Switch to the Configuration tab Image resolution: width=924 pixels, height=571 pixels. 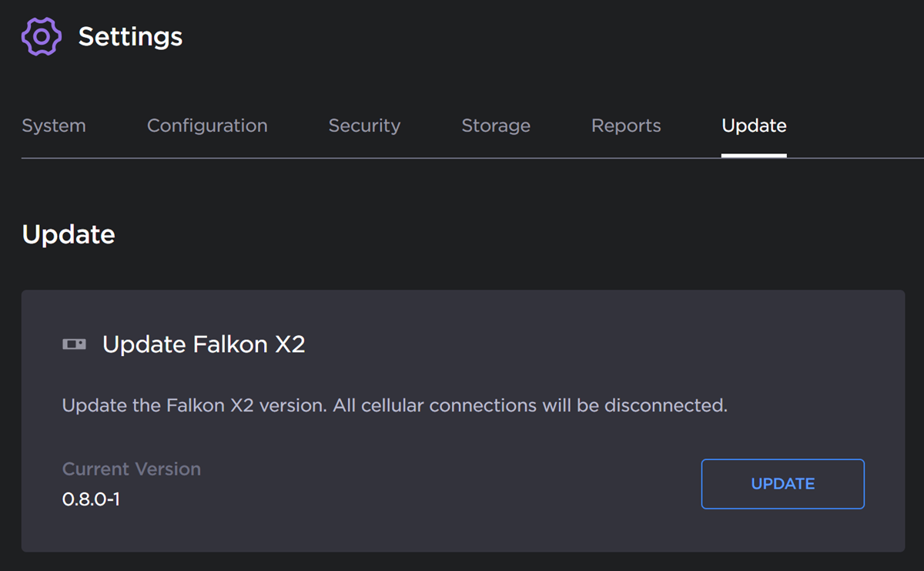tap(206, 126)
